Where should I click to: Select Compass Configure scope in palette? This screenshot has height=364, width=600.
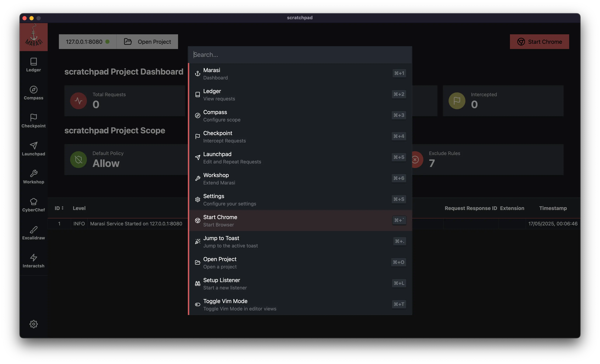[x=301, y=116]
